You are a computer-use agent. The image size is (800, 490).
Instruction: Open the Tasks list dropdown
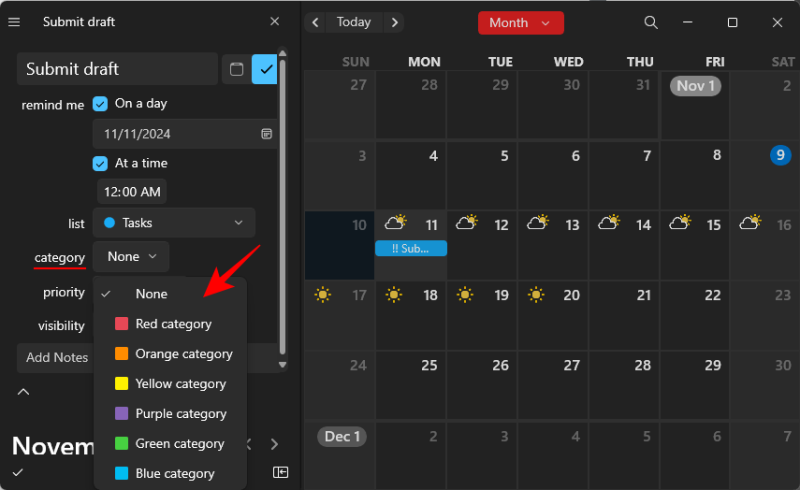(x=173, y=222)
